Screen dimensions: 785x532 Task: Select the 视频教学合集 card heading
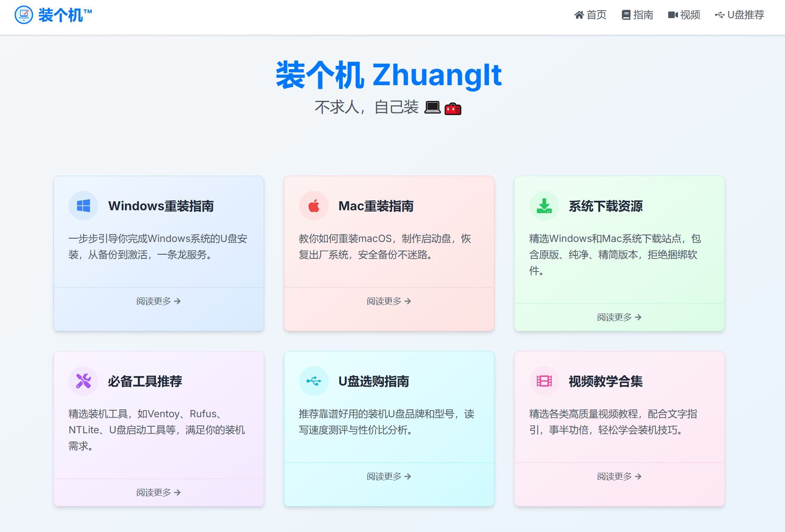click(606, 381)
